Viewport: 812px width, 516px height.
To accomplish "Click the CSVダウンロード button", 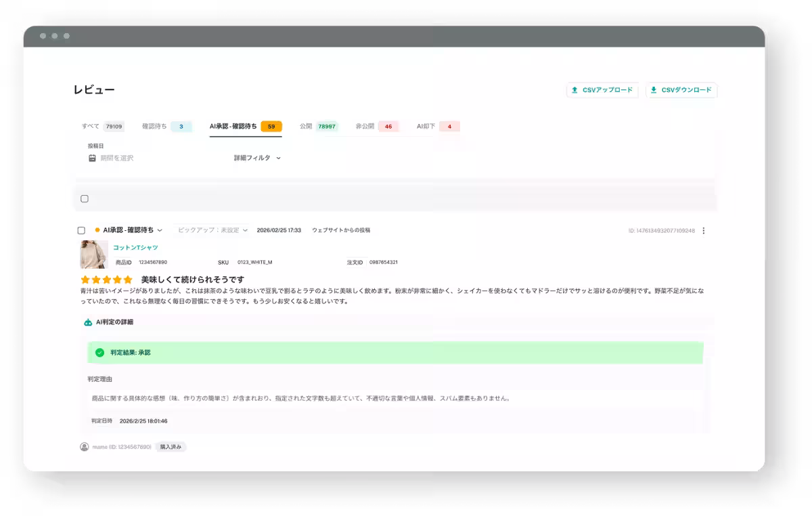I will (x=682, y=89).
